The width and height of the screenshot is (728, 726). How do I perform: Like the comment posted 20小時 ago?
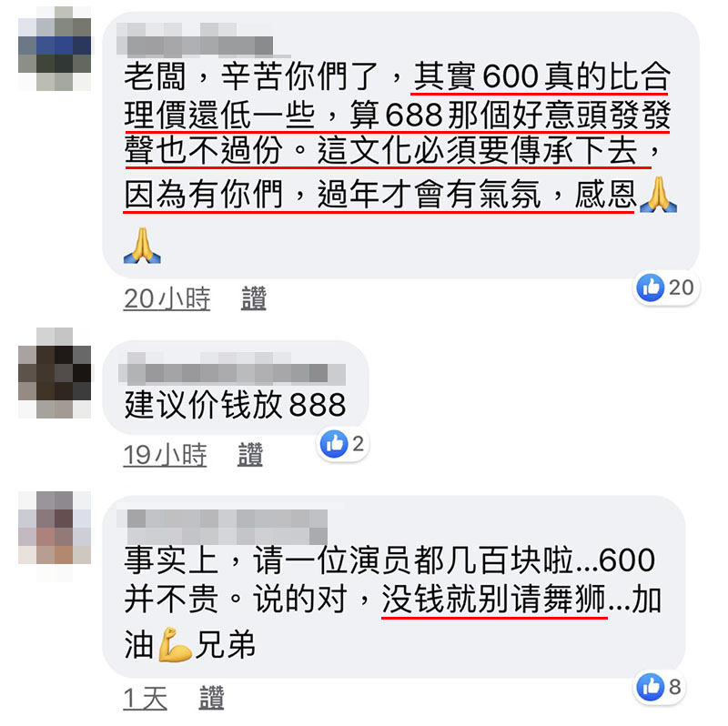click(254, 298)
